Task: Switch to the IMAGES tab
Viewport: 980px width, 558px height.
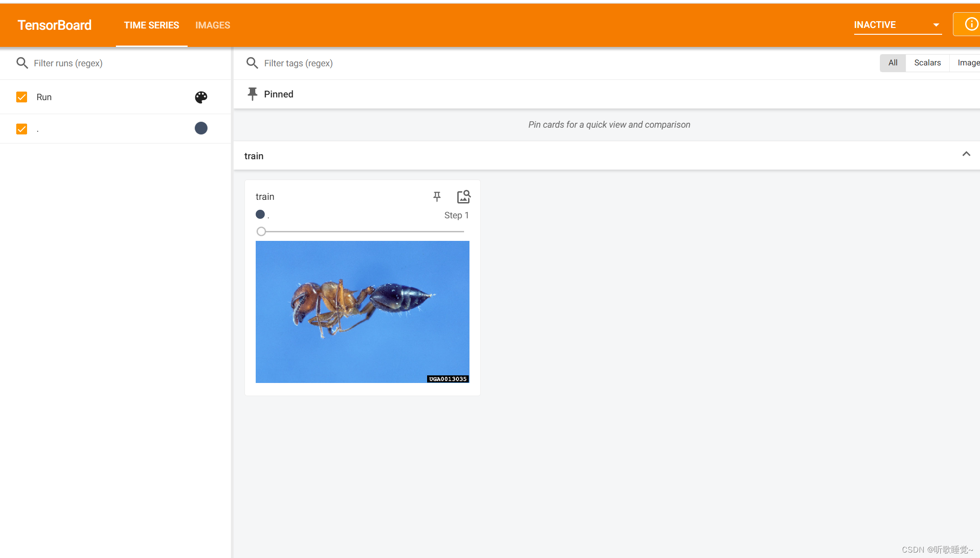Action: pyautogui.click(x=212, y=25)
